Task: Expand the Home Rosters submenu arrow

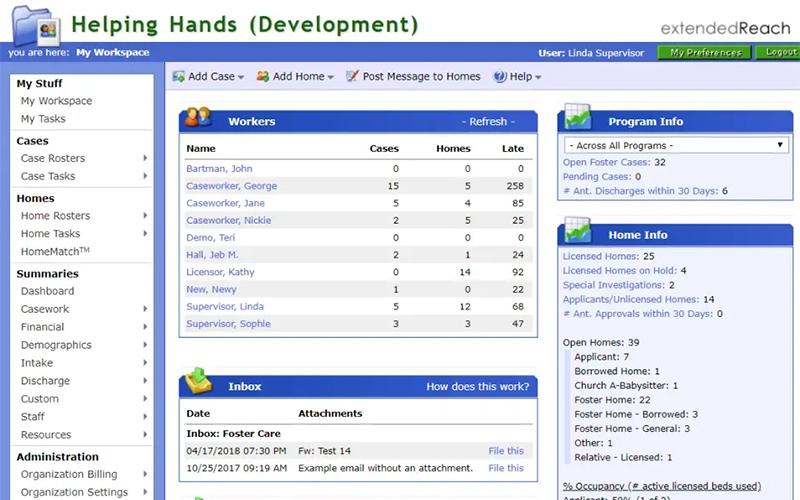Action: pos(145,216)
